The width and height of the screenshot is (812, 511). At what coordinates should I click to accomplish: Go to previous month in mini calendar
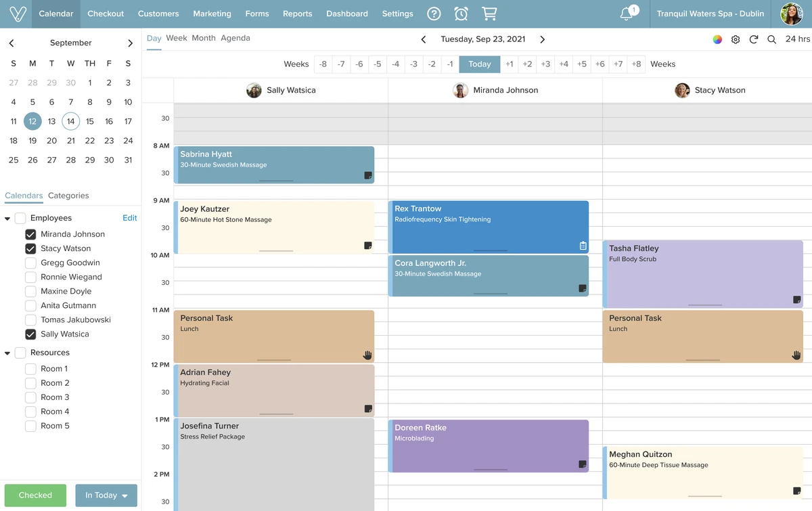point(12,43)
